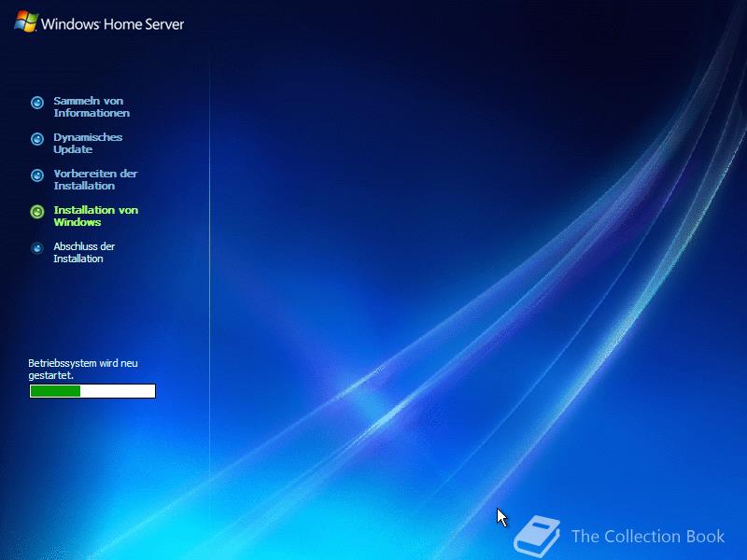The image size is (747, 560).
Task: Select the 'Abschluss der Installation' step text
Action: click(x=84, y=252)
